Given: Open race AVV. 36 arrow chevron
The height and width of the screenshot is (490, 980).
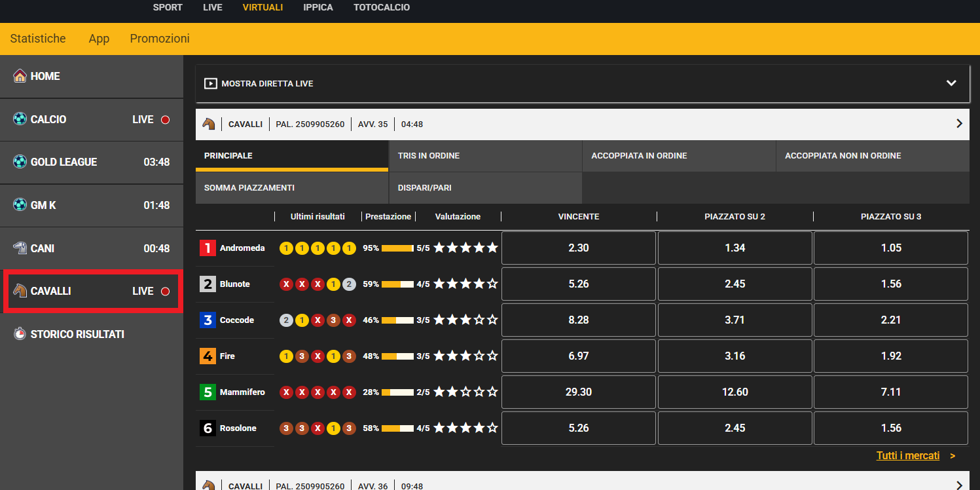Looking at the screenshot, I should 959,485.
